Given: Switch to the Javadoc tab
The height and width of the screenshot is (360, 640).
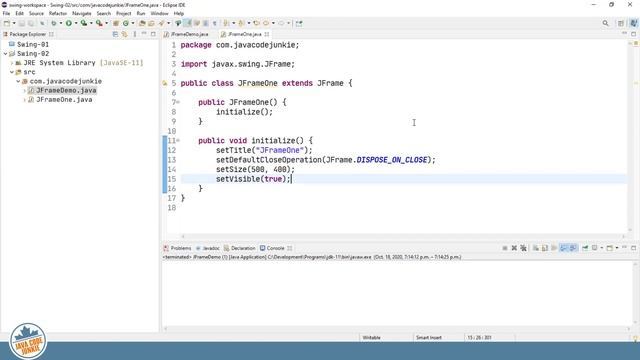Looking at the screenshot, I should pyautogui.click(x=207, y=248).
